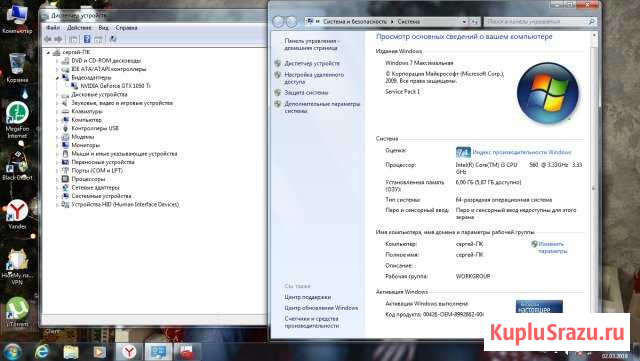Select Переносные устройства row
Viewport: 640px width, 361px height.
pos(103,162)
